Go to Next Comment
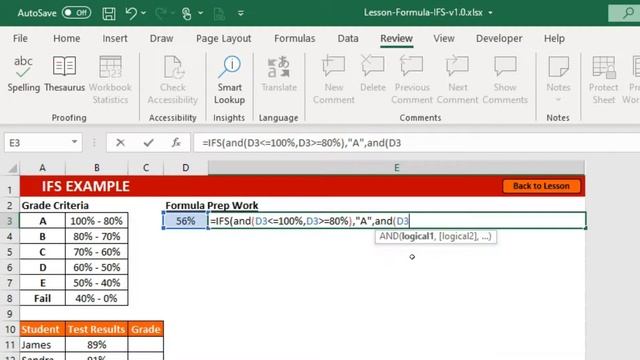 pyautogui.click(x=457, y=80)
